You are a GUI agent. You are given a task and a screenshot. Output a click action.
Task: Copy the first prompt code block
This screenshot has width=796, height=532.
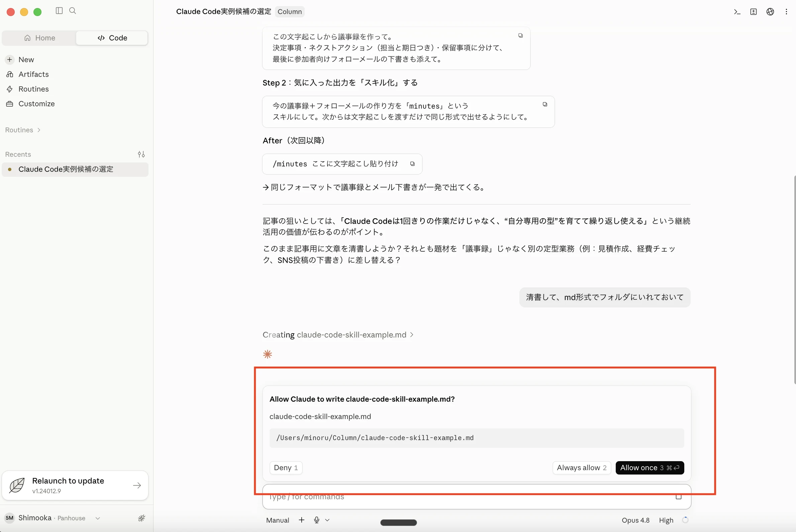click(520, 36)
